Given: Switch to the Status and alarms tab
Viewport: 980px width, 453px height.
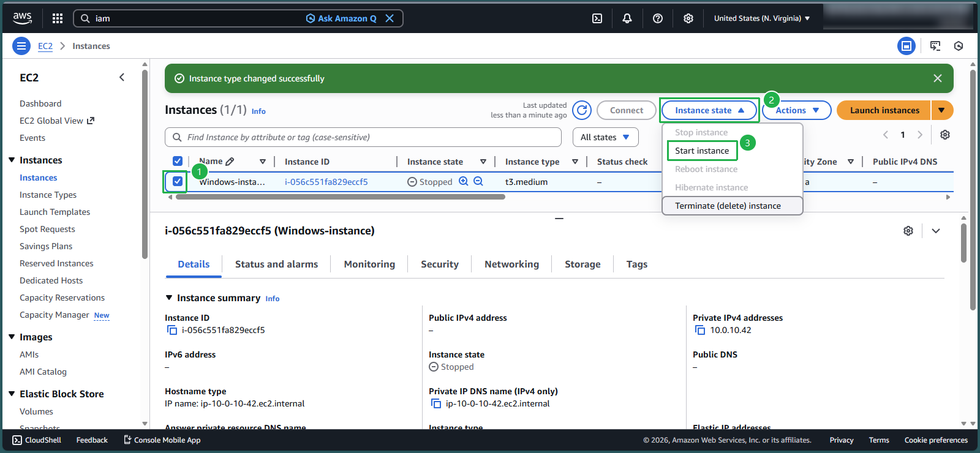Looking at the screenshot, I should pyautogui.click(x=276, y=264).
